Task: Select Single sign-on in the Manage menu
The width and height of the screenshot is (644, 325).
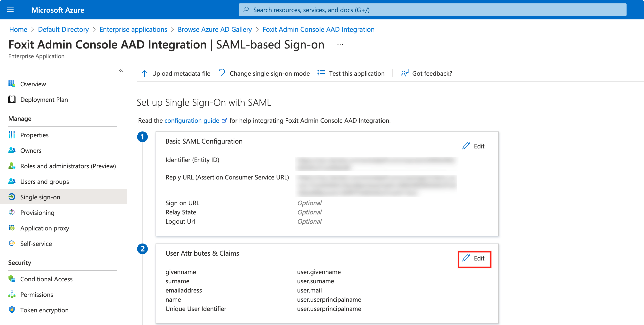Action: (x=40, y=197)
